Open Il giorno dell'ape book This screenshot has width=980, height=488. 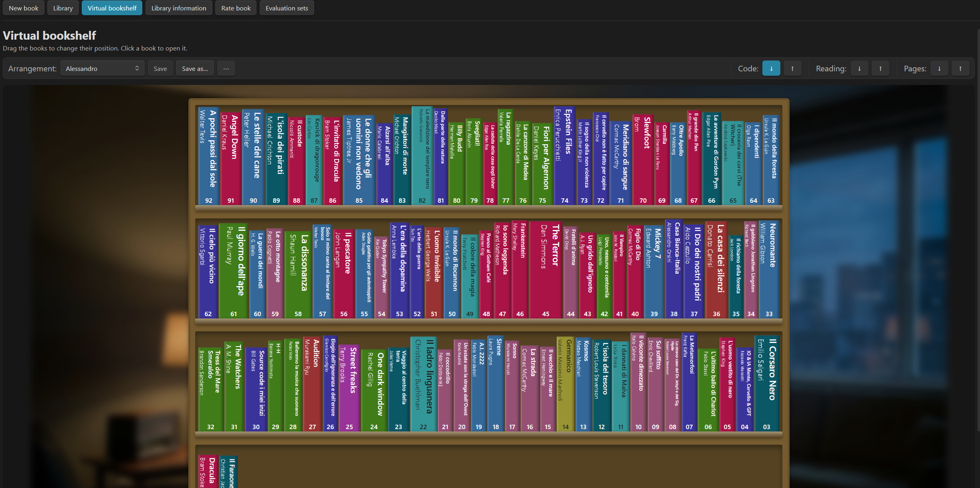pos(234,270)
